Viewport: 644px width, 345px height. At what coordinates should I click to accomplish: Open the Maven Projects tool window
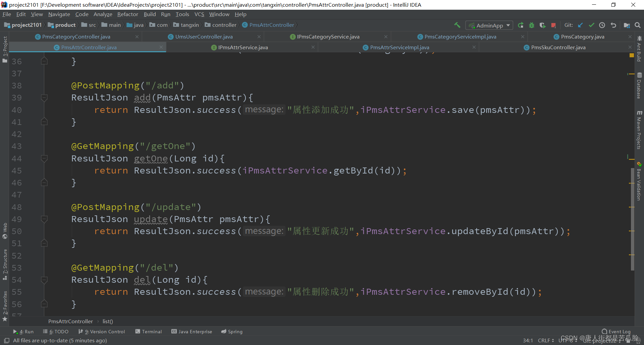(x=639, y=130)
